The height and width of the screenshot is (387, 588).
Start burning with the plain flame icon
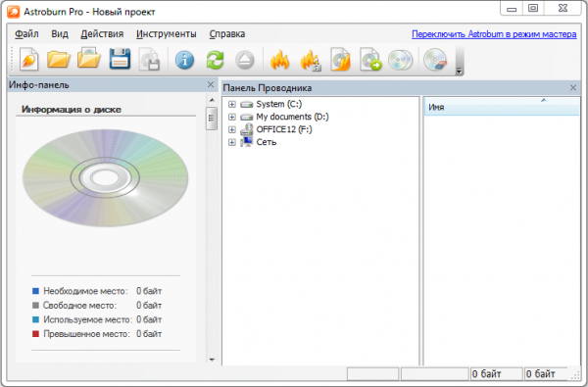(279, 60)
